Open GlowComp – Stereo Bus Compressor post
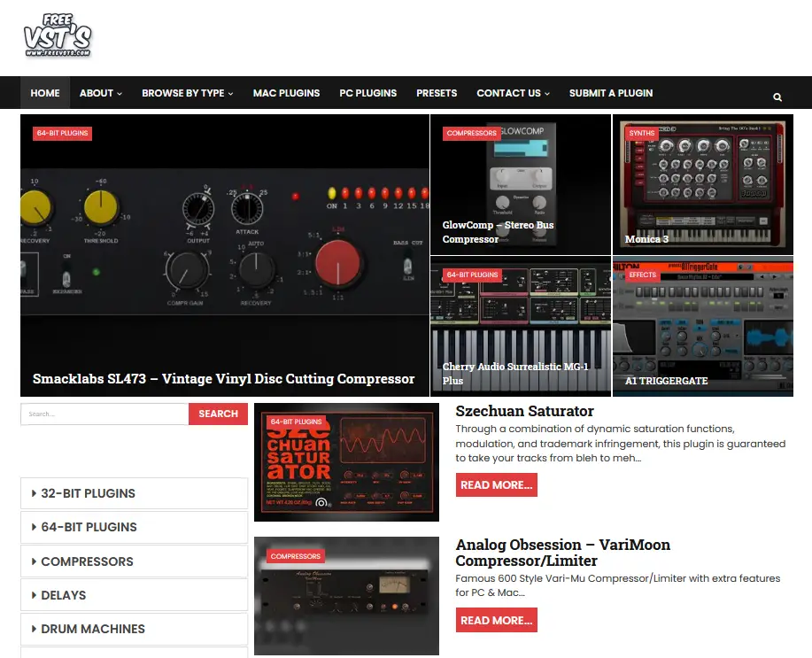Viewport: 812px width, 658px height. (x=498, y=232)
